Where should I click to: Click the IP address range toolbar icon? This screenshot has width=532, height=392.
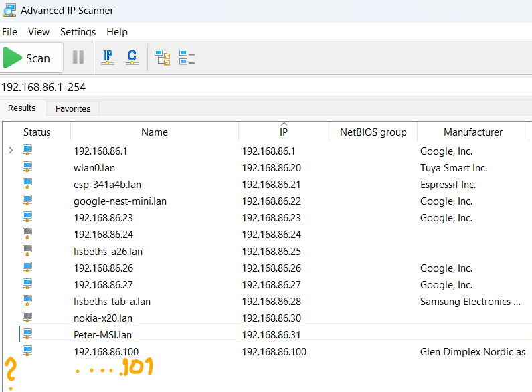[x=108, y=57]
